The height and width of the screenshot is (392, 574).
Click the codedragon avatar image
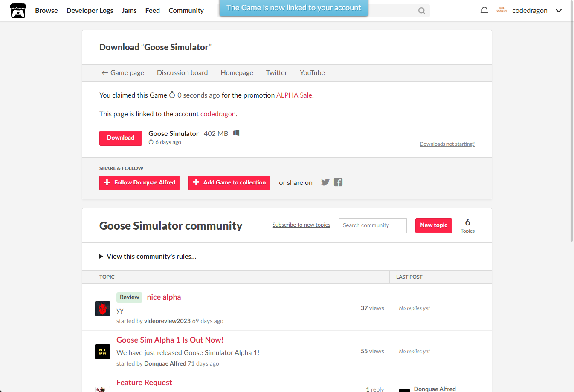502,10
